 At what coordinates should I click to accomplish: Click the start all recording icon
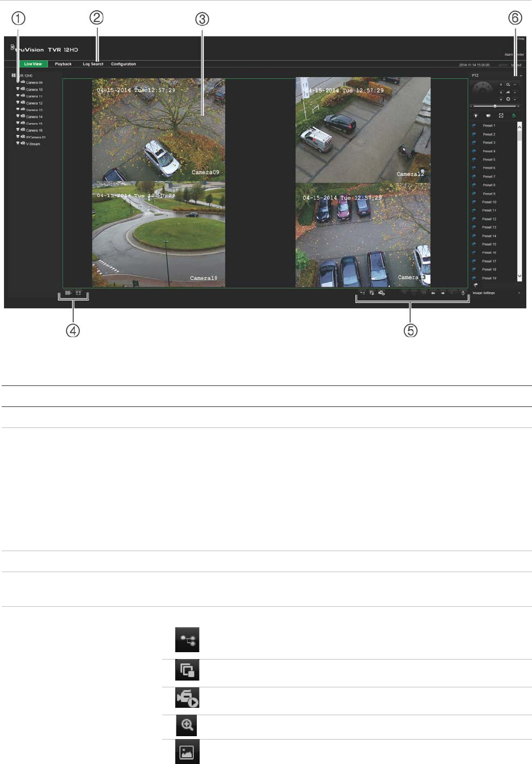382,293
